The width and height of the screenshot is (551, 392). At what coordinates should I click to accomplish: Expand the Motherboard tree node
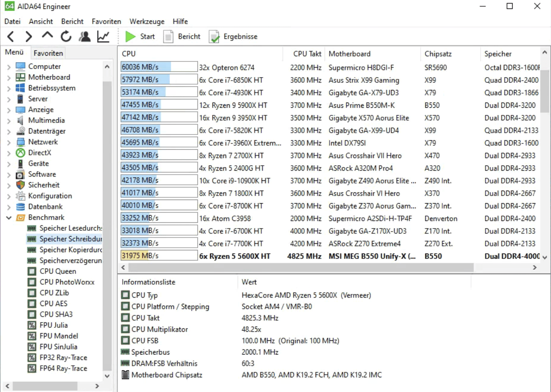pos(8,78)
